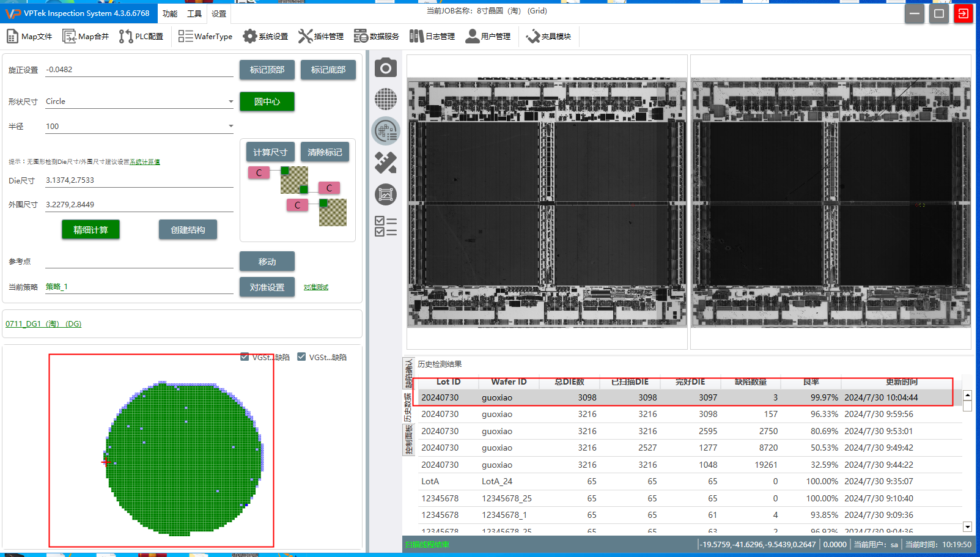Toggle first VGSt...缺陷 checkbox
Viewport: 980px width, 557px height.
(x=245, y=357)
